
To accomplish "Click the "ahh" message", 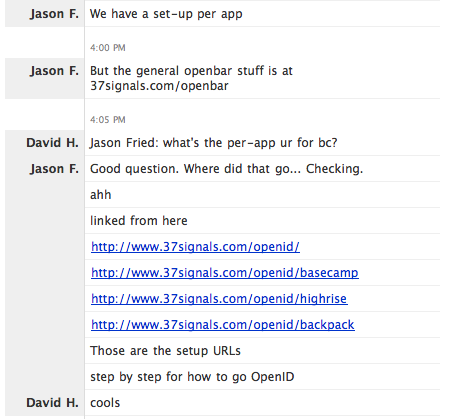I will click(x=101, y=195).
